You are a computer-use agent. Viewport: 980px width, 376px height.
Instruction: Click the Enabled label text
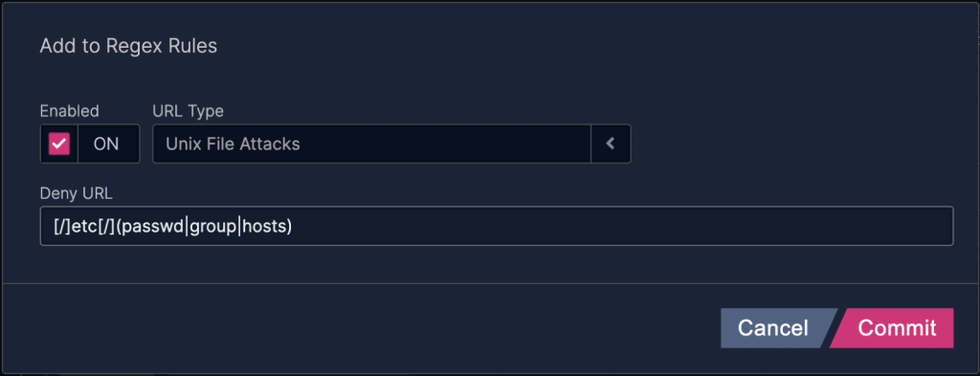tap(69, 111)
